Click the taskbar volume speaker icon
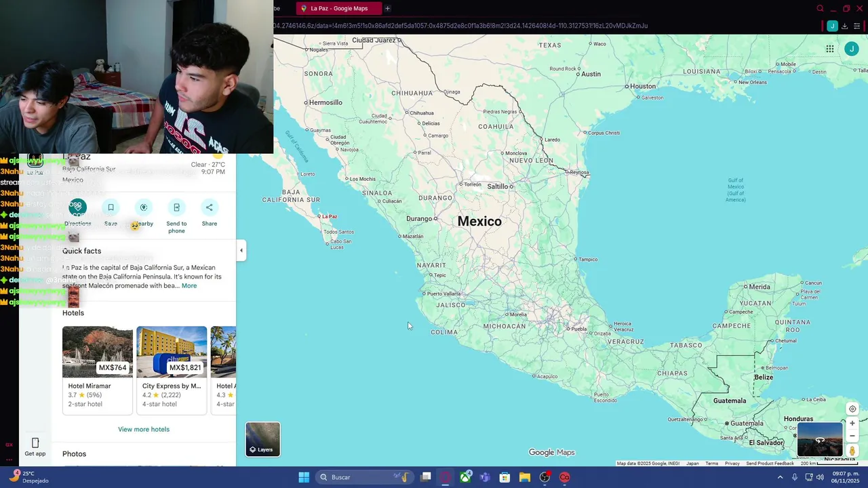This screenshot has height=488, width=868. 820,477
